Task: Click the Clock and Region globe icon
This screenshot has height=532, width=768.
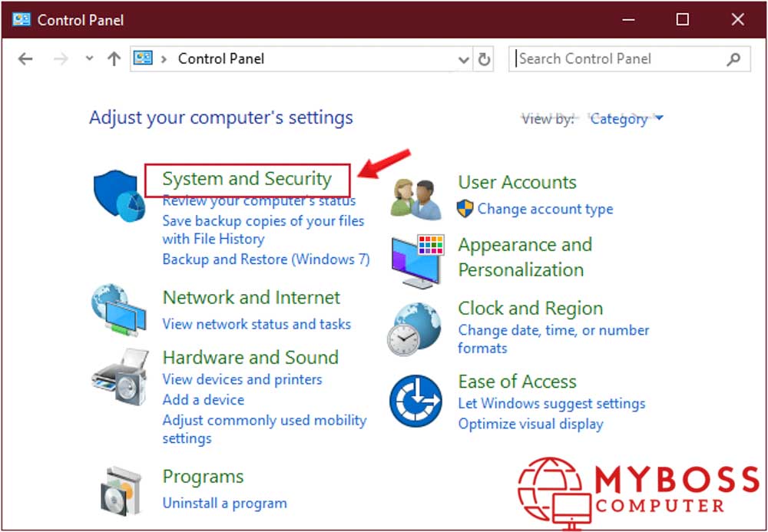Action: click(415, 328)
